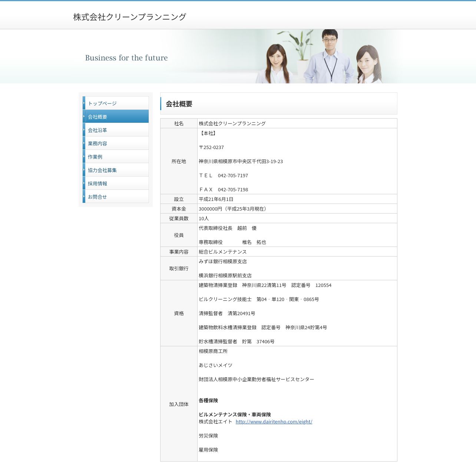Image resolution: width=476 pixels, height=469 pixels.
Task: Click the 加入団体 row label
Action: coord(179,404)
